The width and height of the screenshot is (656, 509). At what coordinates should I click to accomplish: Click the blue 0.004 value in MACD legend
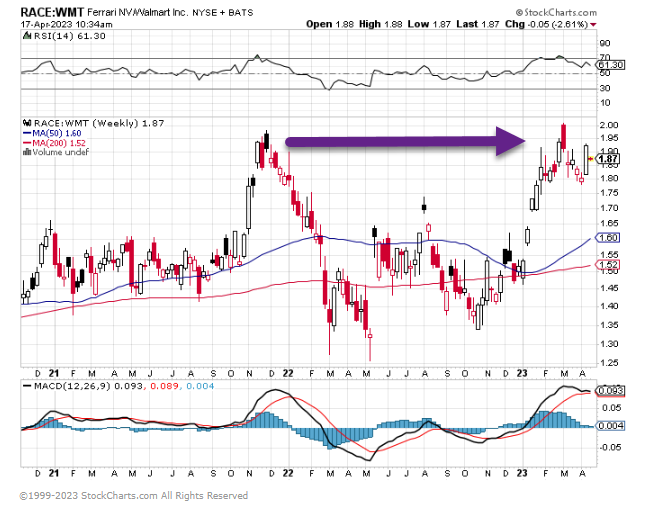coord(200,386)
